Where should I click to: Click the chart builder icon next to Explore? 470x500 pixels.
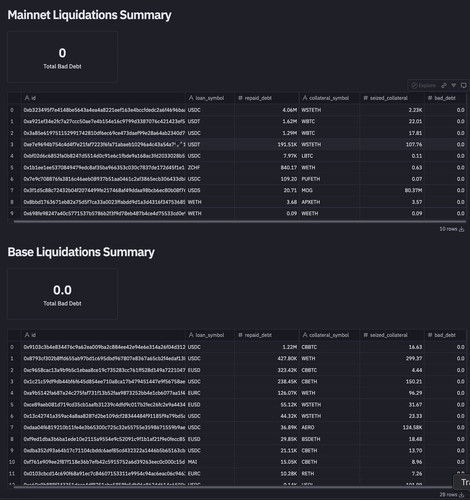[x=444, y=86]
